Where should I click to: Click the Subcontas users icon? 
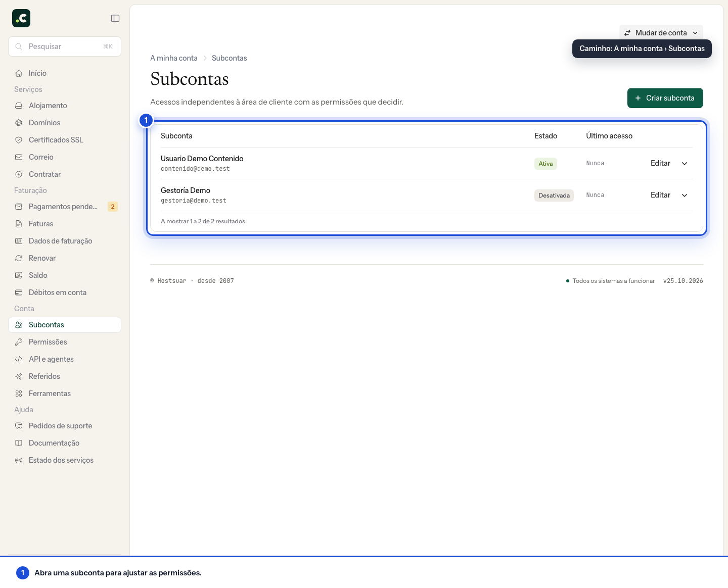coord(19,325)
